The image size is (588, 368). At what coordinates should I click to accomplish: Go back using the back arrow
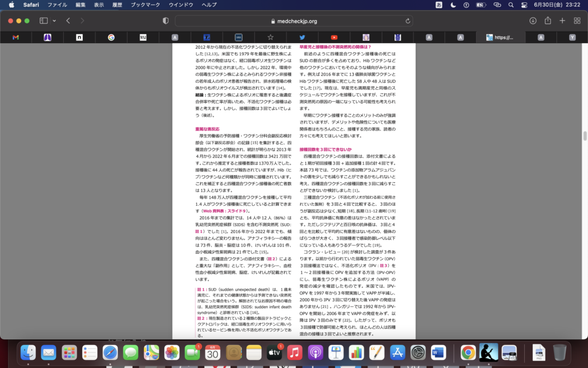point(68,21)
